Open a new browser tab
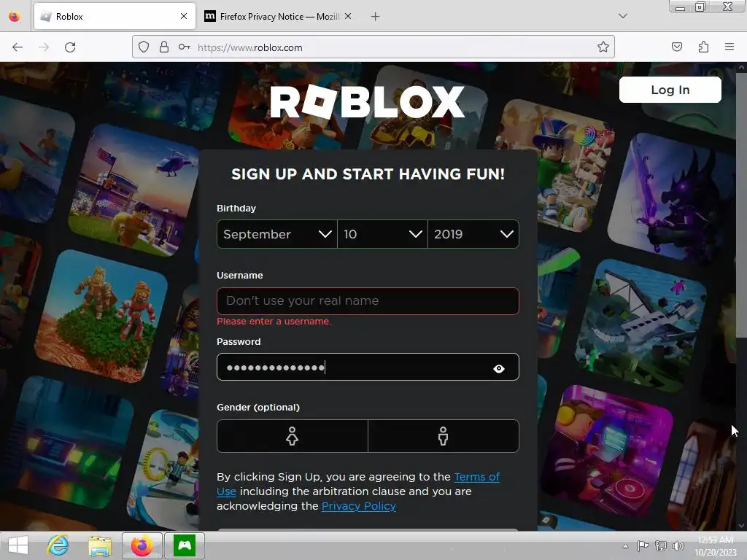The width and height of the screenshot is (747, 560). [376, 17]
